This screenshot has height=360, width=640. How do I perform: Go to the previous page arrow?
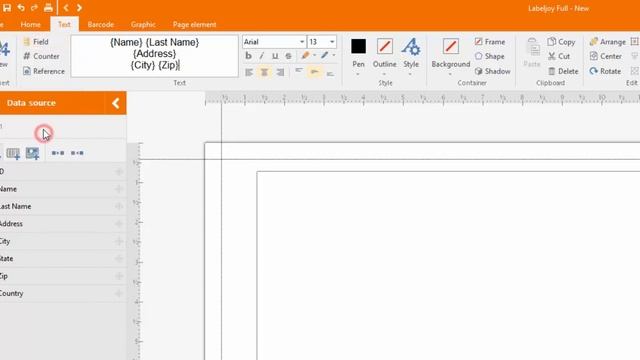pyautogui.click(x=66, y=8)
